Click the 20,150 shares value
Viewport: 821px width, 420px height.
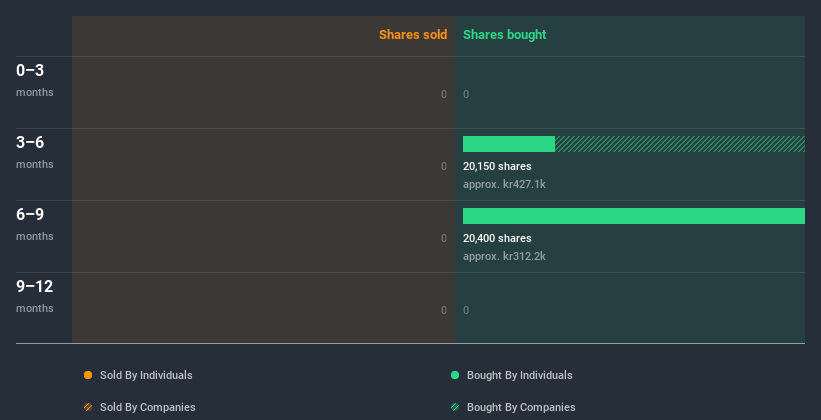point(497,166)
